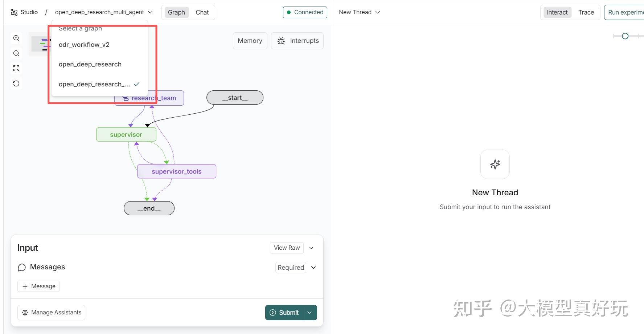Viewport: 644px width, 334px height.
Task: Open the Submit button's dropdown arrow
Action: click(x=309, y=312)
